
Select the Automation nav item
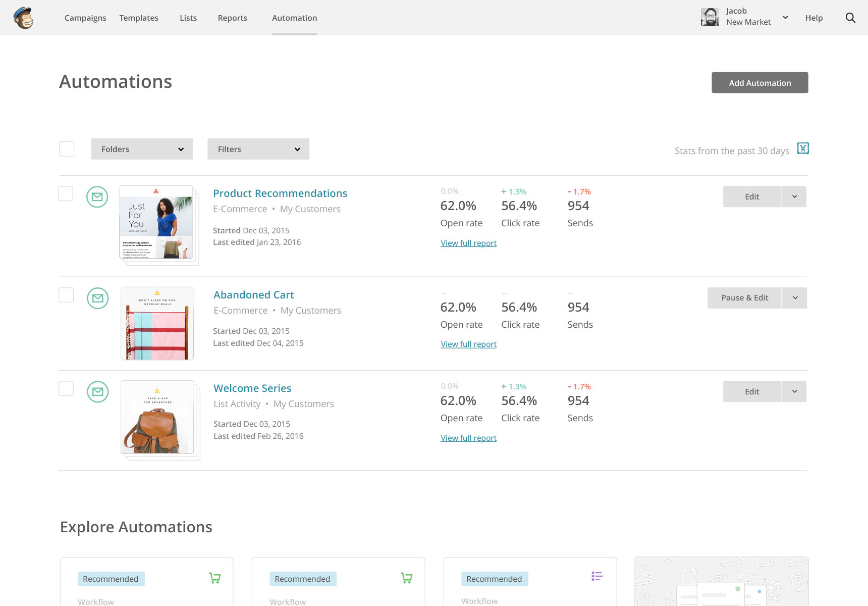click(x=295, y=18)
